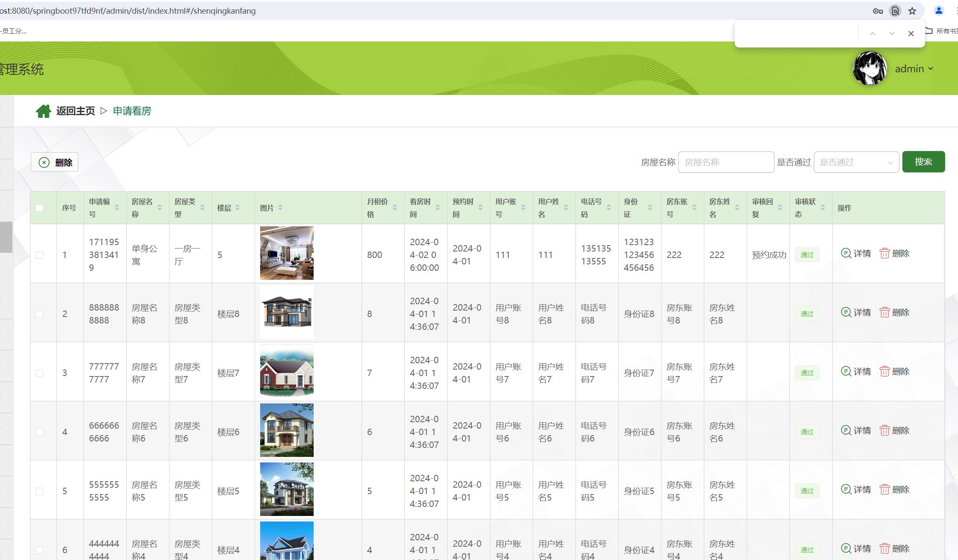The image size is (958, 560).
Task: Click the admin avatar picture
Action: coord(869,68)
